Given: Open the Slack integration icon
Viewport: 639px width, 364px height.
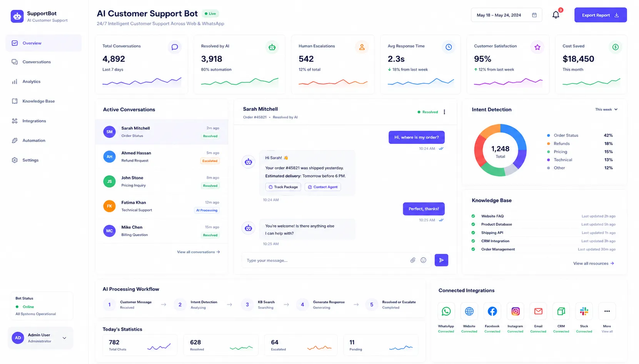Looking at the screenshot, I should pos(584,311).
